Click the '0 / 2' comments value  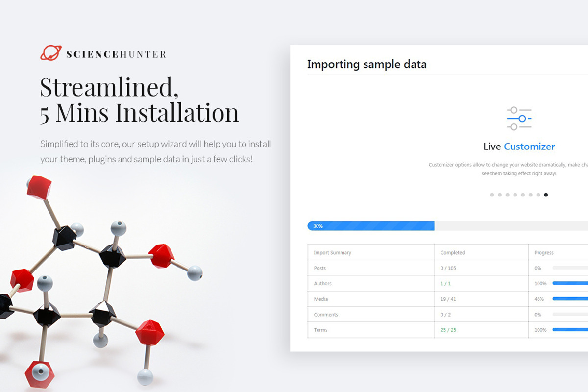445,315
